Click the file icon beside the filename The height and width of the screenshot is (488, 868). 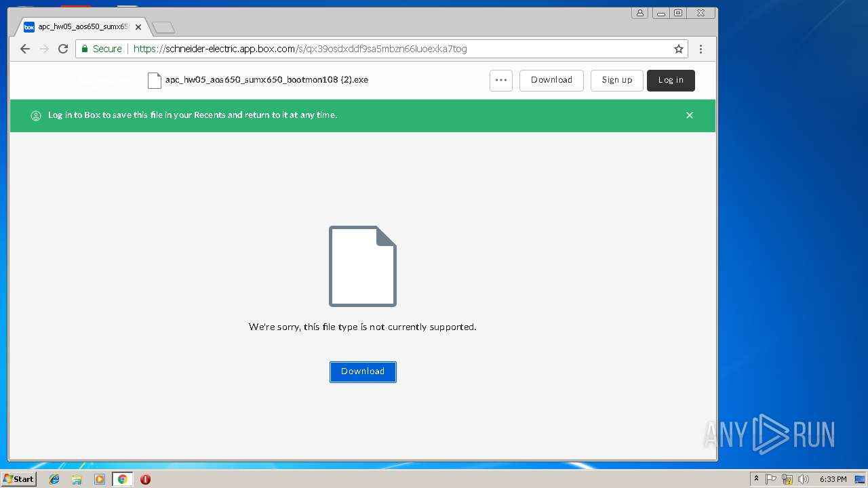[155, 80]
